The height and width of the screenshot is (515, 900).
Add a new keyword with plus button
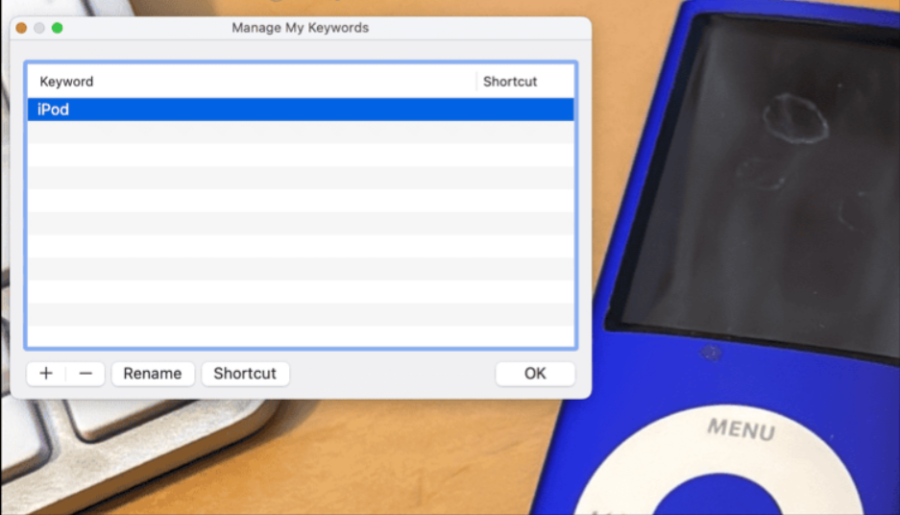(x=46, y=374)
